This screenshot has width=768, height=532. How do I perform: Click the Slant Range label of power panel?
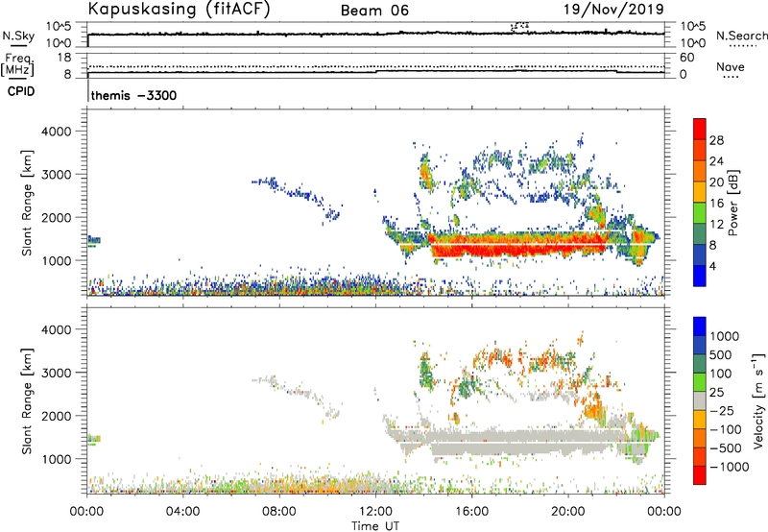[x=27, y=203]
